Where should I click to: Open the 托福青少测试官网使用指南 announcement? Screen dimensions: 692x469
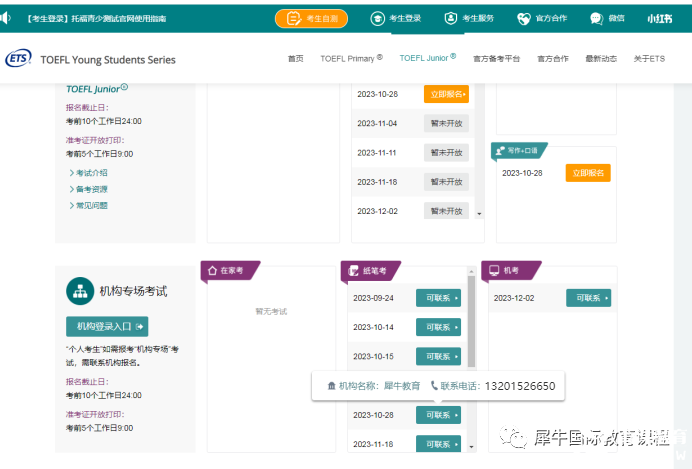pyautogui.click(x=97, y=19)
